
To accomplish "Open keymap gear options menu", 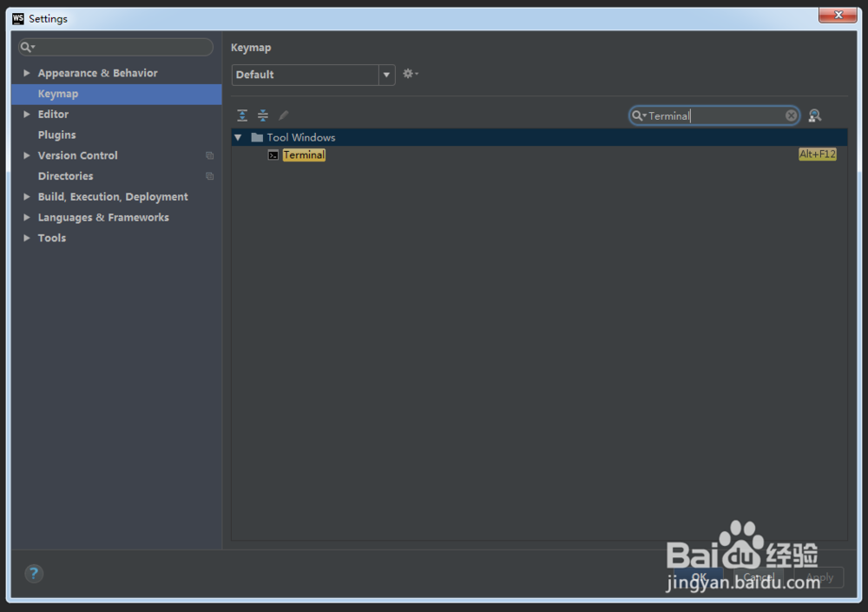I will (411, 74).
